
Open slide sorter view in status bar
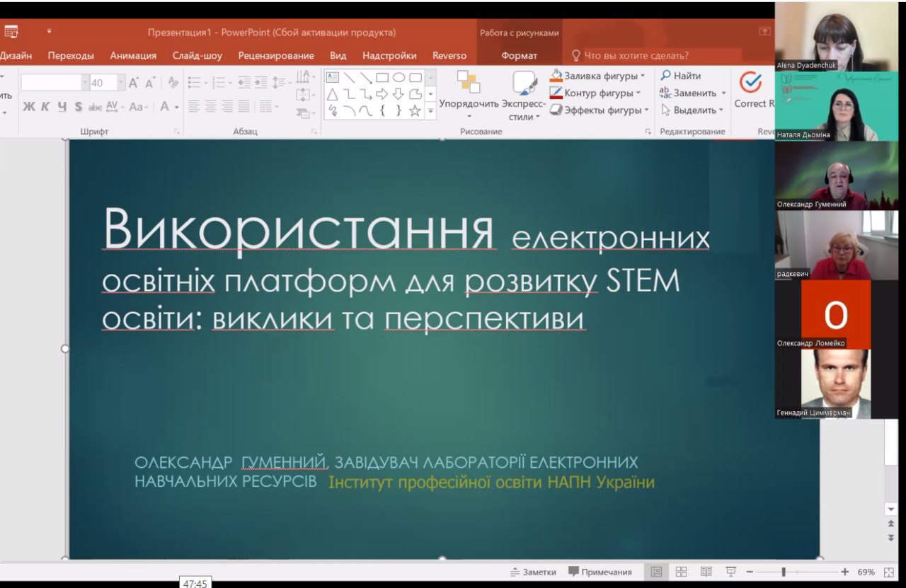click(x=681, y=572)
